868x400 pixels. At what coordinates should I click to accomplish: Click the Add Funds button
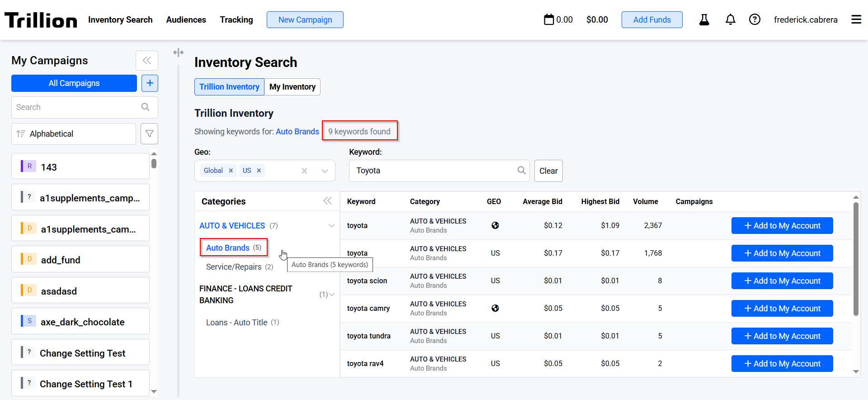(651, 20)
